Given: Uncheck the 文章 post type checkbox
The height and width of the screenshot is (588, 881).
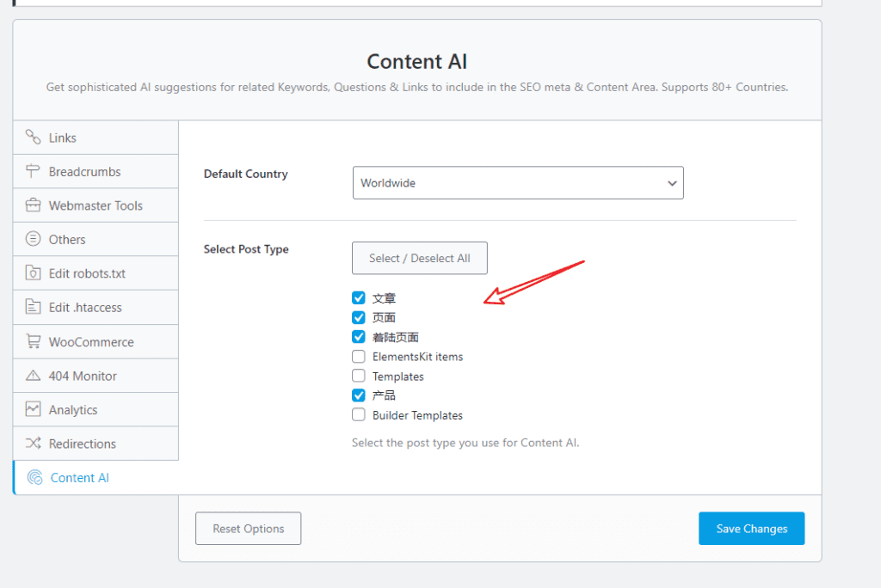Looking at the screenshot, I should tap(359, 297).
